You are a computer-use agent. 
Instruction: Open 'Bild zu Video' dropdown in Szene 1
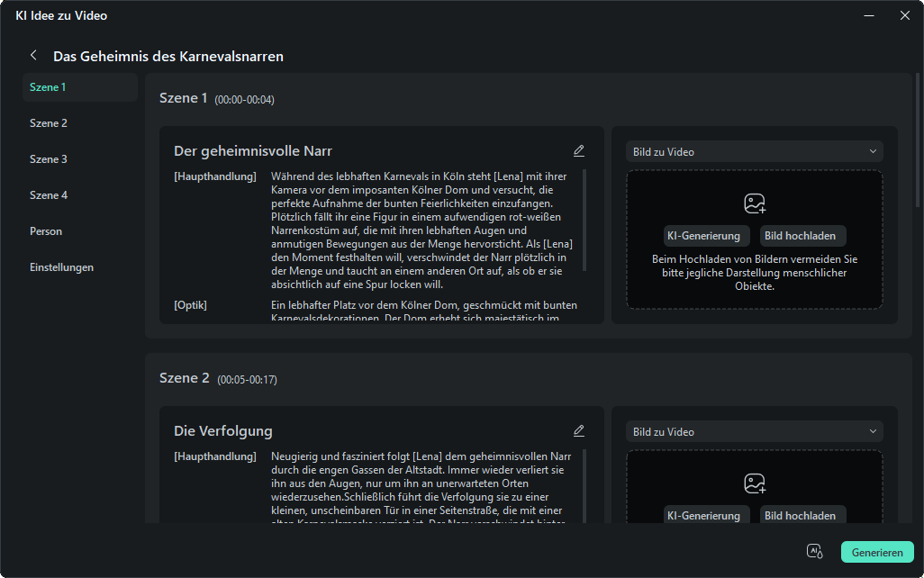coord(754,152)
